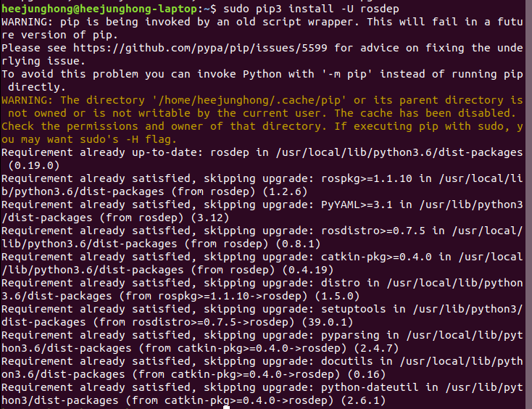532x409 pixels.
Task: Click the path '/home/heejunghong/.cache/pip'
Action: coord(249,100)
